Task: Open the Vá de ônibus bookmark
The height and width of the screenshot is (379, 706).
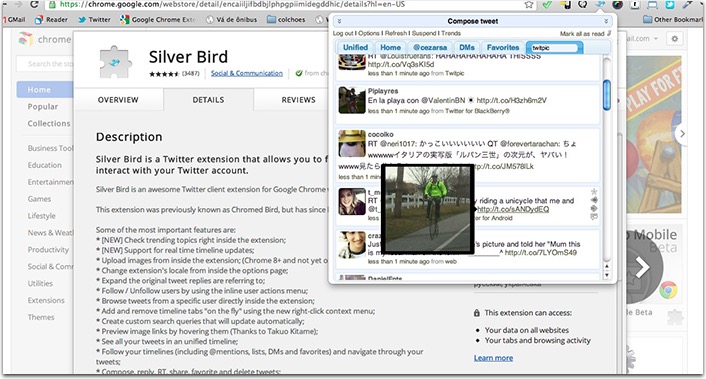Action: coord(231,20)
